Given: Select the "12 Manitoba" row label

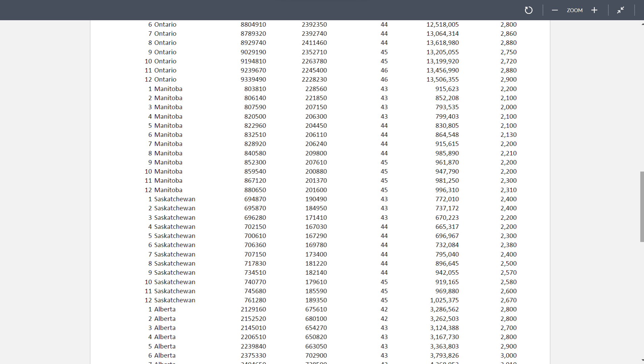Looking at the screenshot, I should point(164,190).
